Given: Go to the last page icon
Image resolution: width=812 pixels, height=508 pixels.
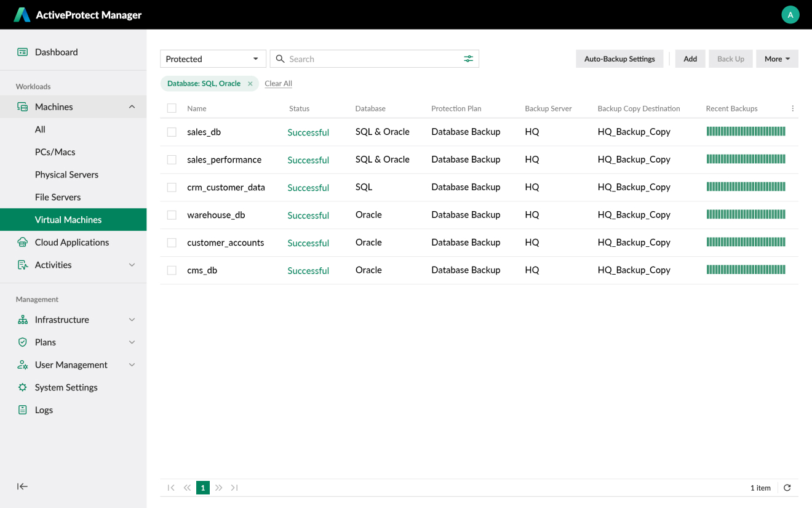Looking at the screenshot, I should (234, 488).
